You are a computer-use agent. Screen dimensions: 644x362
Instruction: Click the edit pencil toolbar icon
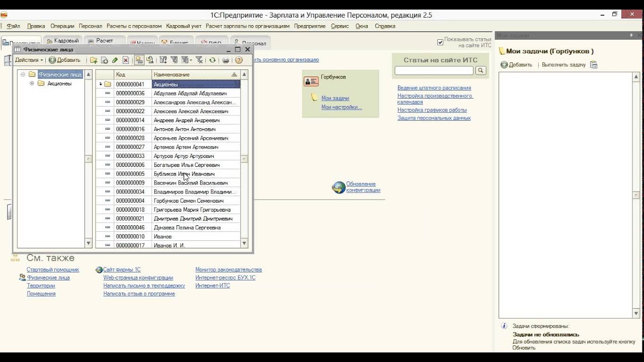115,60
